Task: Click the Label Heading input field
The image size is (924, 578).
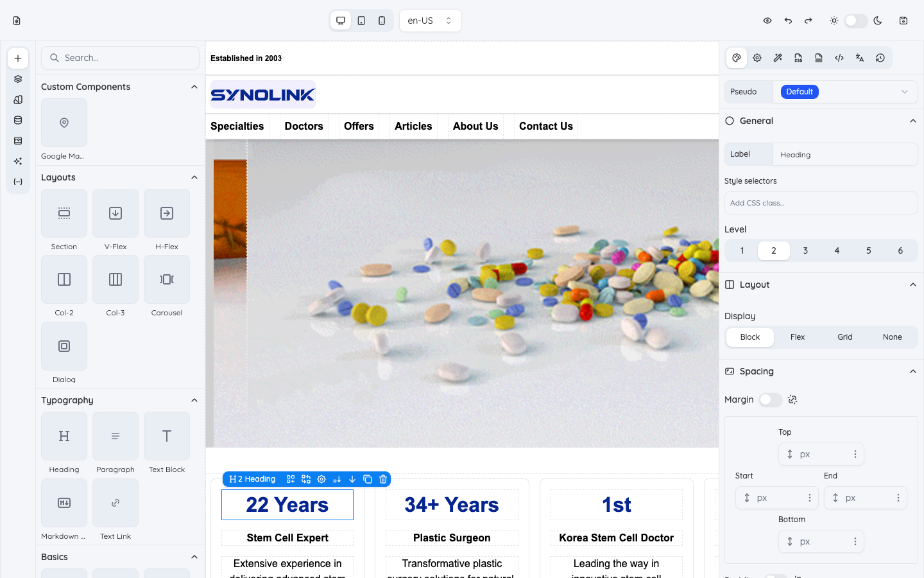Action: 845,155
